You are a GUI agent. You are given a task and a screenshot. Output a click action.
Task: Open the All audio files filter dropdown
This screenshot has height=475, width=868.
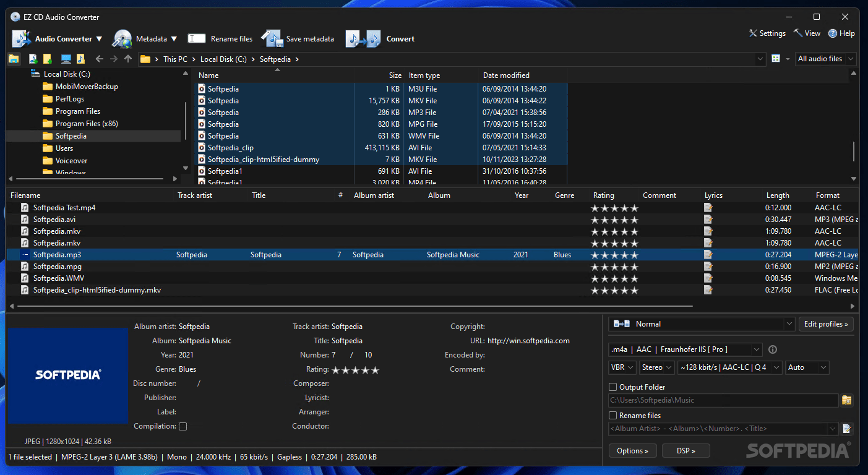tap(825, 59)
